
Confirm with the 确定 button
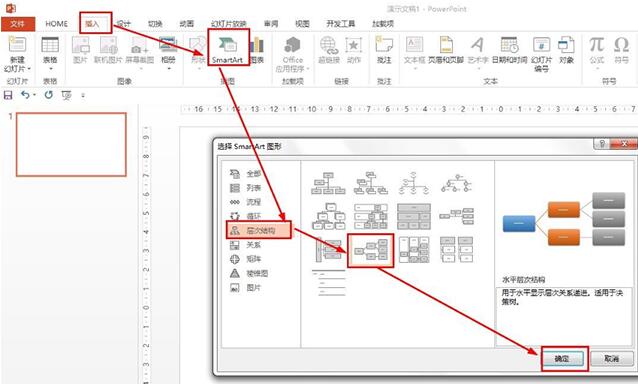click(x=562, y=358)
